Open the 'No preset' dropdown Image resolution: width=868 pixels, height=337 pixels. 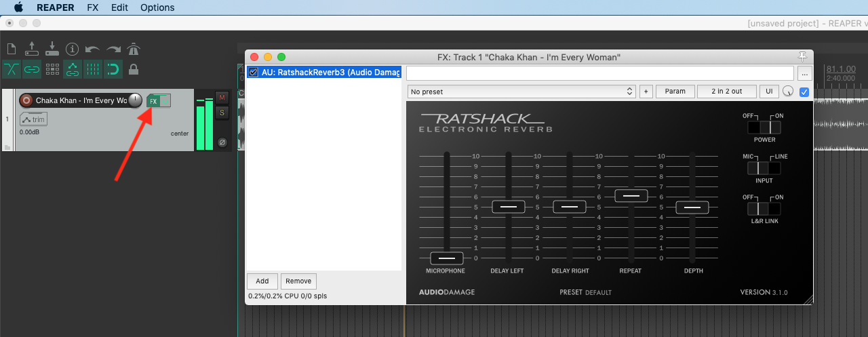521,92
